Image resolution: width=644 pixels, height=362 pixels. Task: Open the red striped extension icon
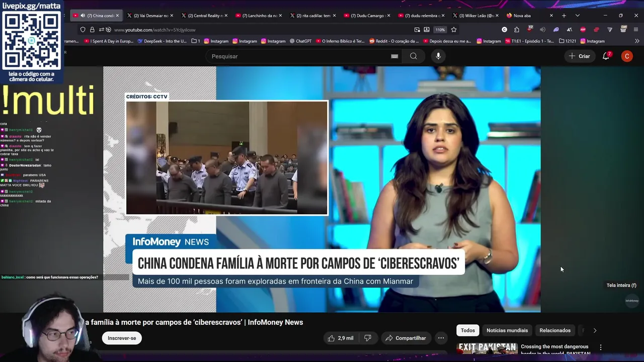(596, 30)
